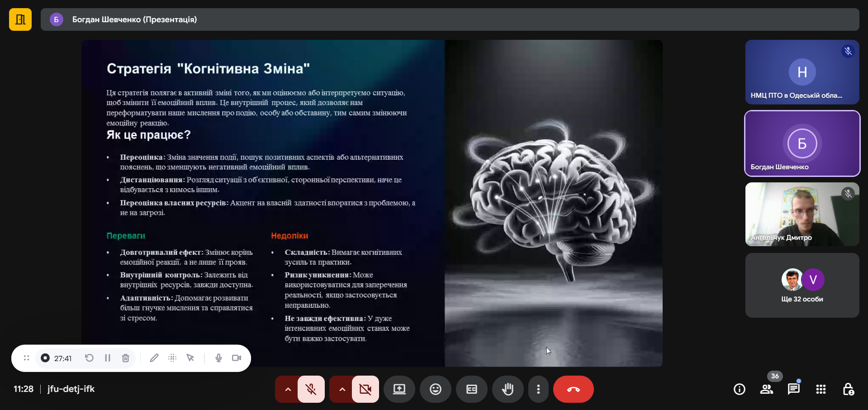Image resolution: width=868 pixels, height=410 pixels.
Task: Open meeting details info icon
Action: [739, 389]
